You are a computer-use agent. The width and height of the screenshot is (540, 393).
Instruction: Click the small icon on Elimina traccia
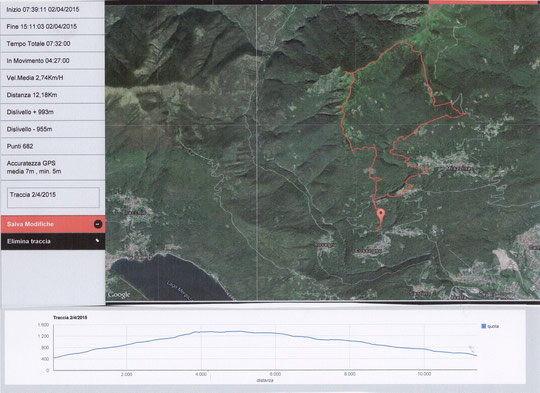tap(97, 241)
